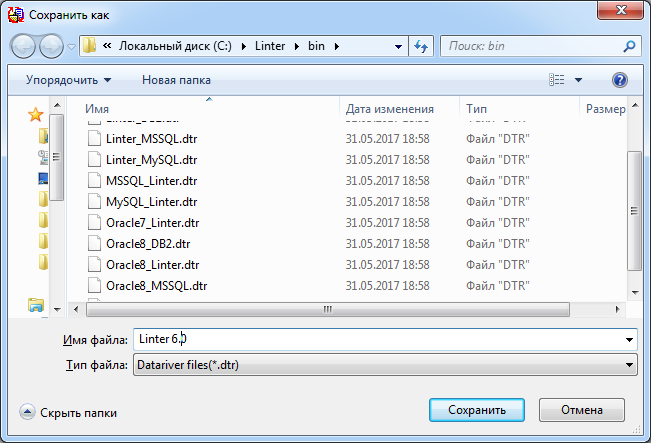Click app icon in 'Сохранить как' title bar
The width and height of the screenshot is (651, 443).
[16, 15]
